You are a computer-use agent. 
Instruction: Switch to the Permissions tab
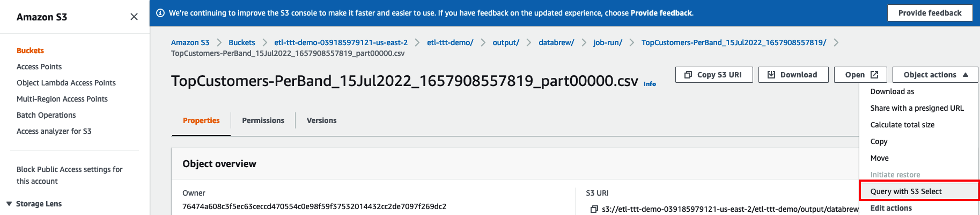click(x=263, y=120)
